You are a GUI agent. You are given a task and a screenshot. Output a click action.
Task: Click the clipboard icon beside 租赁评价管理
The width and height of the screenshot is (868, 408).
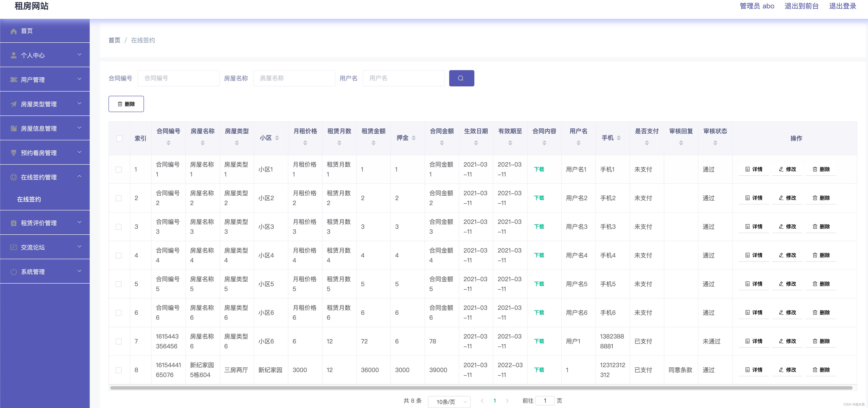pyautogui.click(x=13, y=223)
